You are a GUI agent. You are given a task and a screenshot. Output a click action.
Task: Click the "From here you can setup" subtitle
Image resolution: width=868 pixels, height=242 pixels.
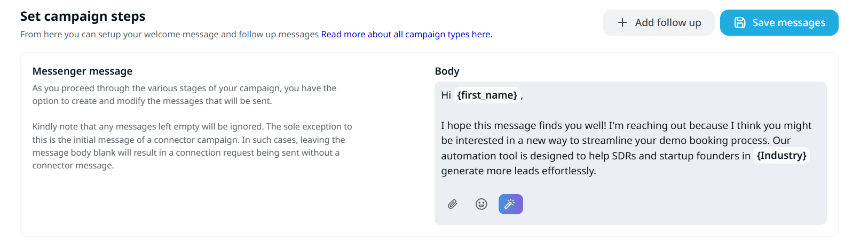point(169,34)
